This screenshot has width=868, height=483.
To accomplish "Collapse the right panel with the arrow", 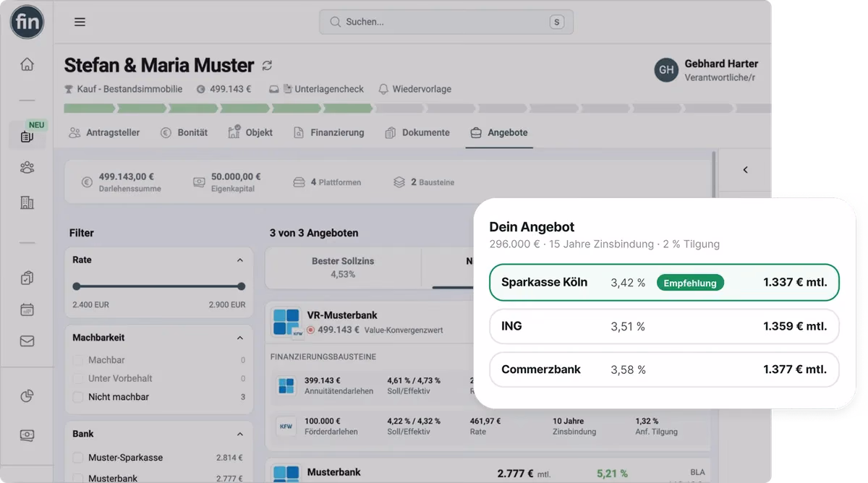I will (745, 170).
